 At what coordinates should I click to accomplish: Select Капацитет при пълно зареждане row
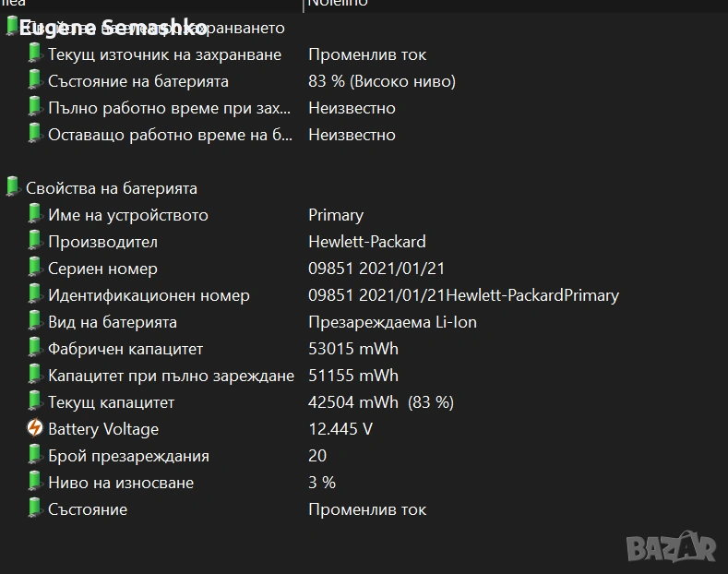pos(171,376)
